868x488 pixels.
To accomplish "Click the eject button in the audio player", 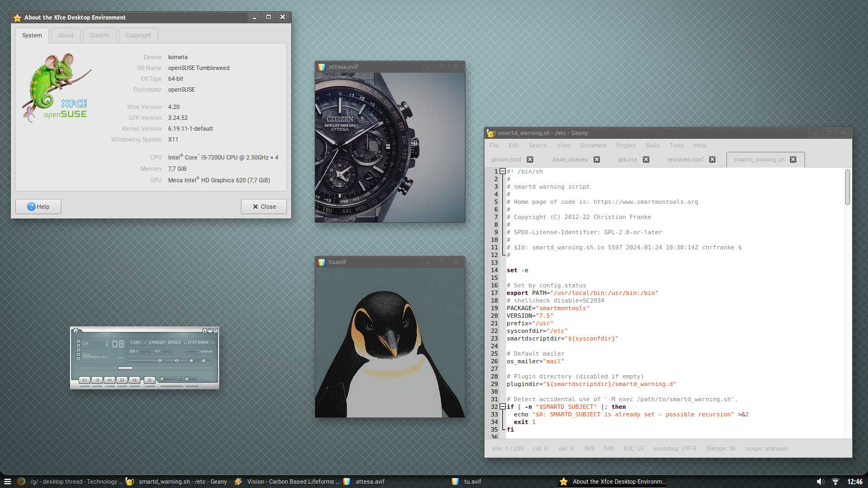I will pos(150,380).
